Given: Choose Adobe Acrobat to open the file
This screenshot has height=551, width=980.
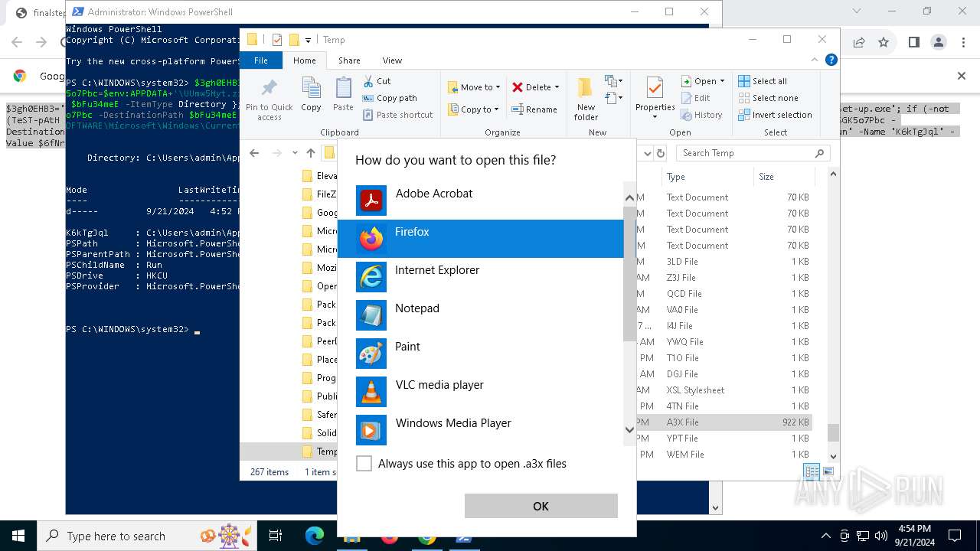Looking at the screenshot, I should (480, 201).
